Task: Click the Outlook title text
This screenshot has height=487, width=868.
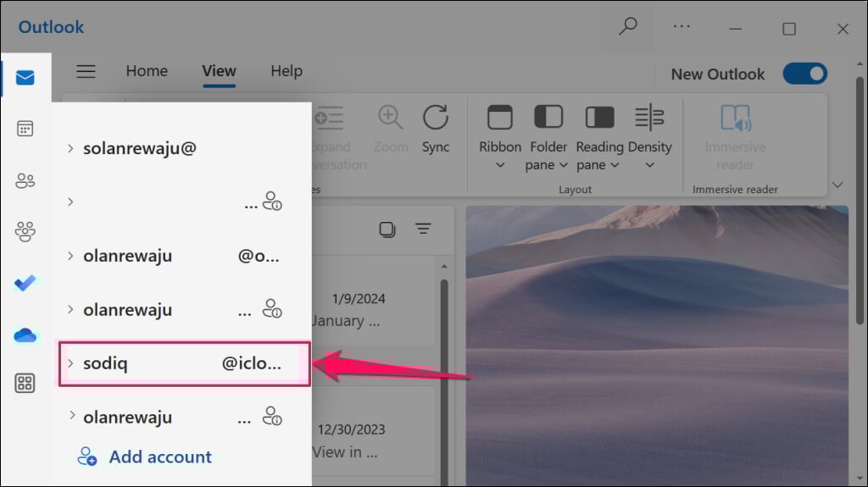Action: coord(51,27)
